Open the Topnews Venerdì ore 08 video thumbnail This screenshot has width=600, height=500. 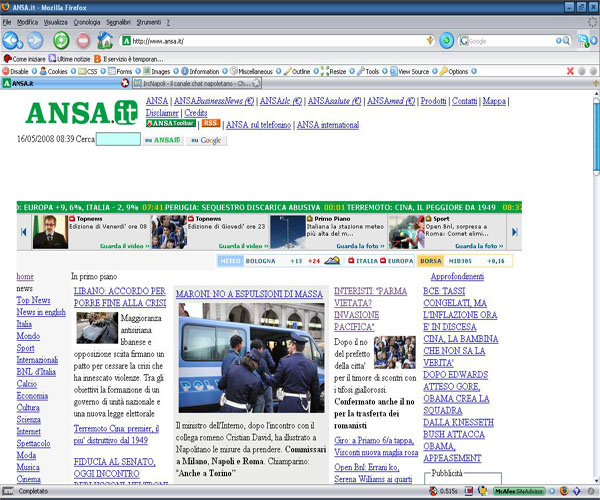50,232
